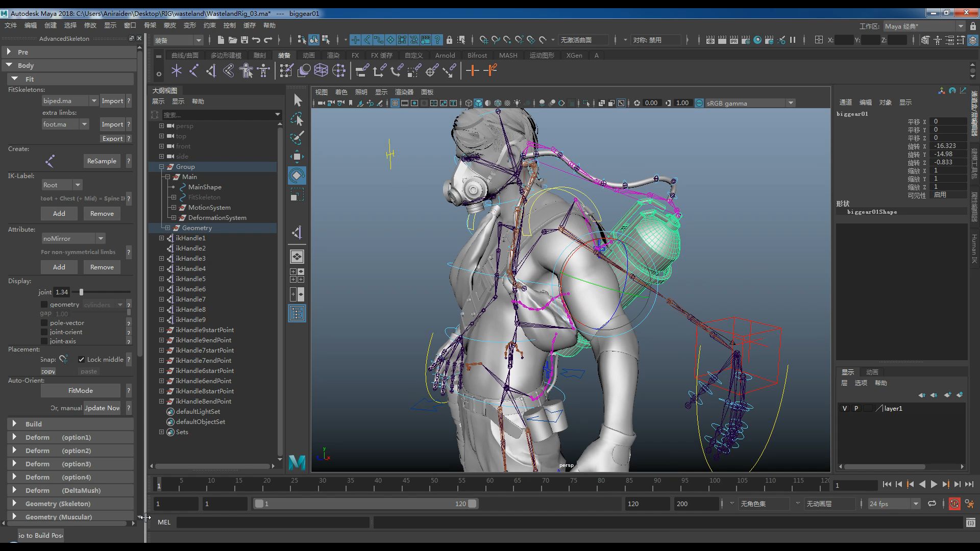Click the Snap icon under Placement
The width and height of the screenshot is (980, 551).
click(63, 359)
